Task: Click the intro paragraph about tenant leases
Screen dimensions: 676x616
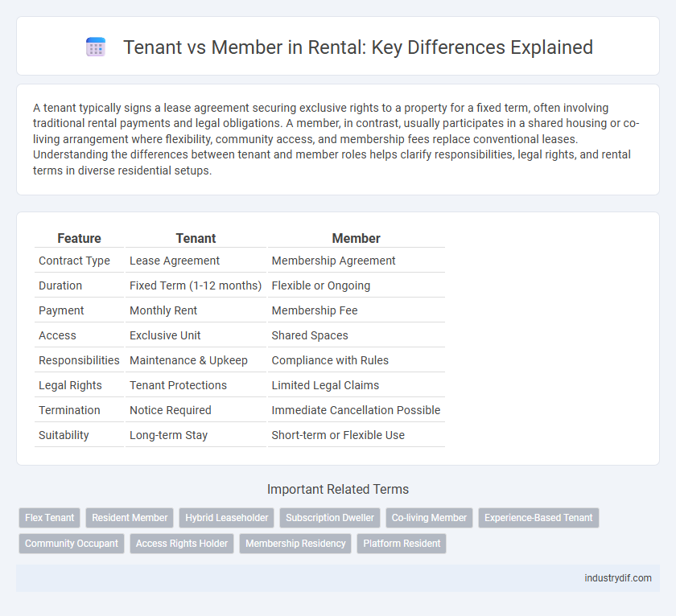Action: click(336, 139)
